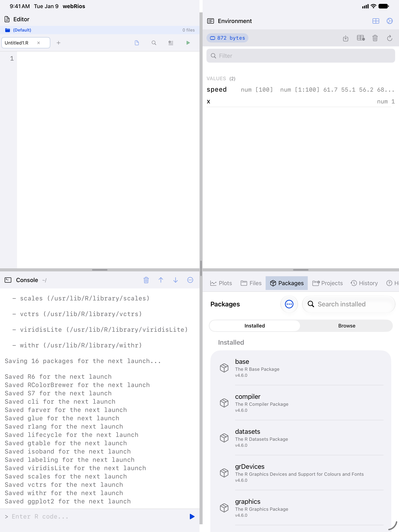Image resolution: width=399 pixels, height=532 pixels.
Task: Run the script with the green play icon
Action: tap(188, 43)
